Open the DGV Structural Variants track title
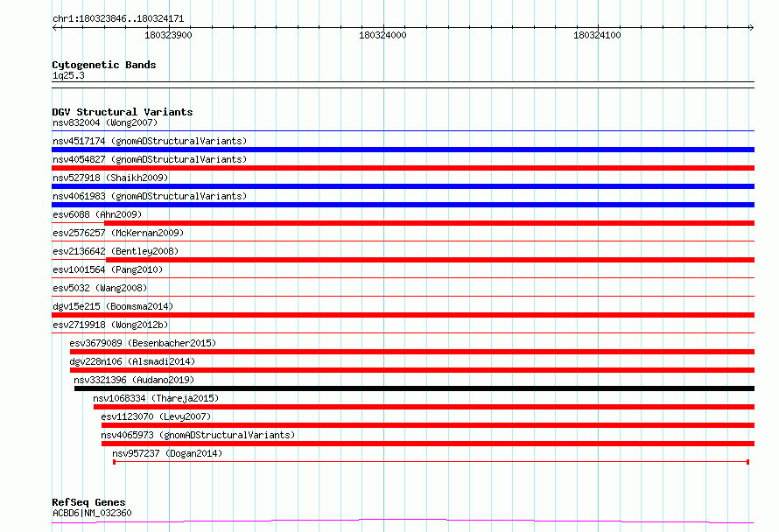This screenshot has width=779, height=532. (123, 112)
